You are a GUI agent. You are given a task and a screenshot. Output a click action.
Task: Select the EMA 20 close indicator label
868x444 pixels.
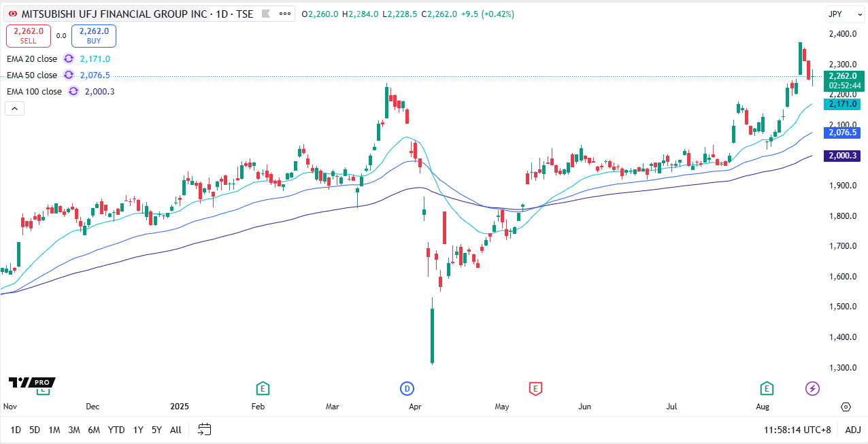pyautogui.click(x=32, y=59)
